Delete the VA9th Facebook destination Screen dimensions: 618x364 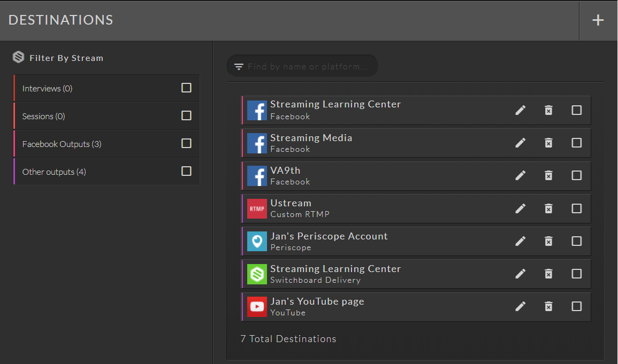(x=548, y=175)
